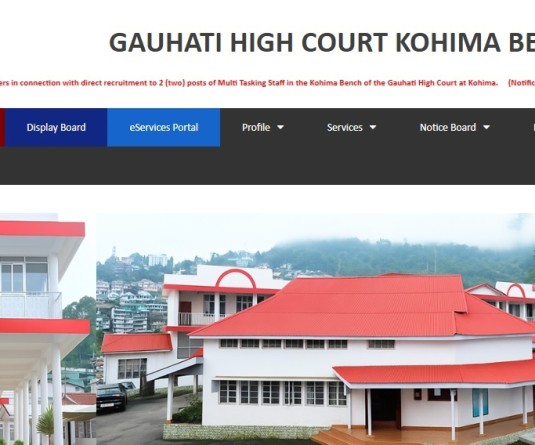This screenshot has width=535, height=445.
Task: Click the dark red item at navbar's left edge
Action: [2, 127]
